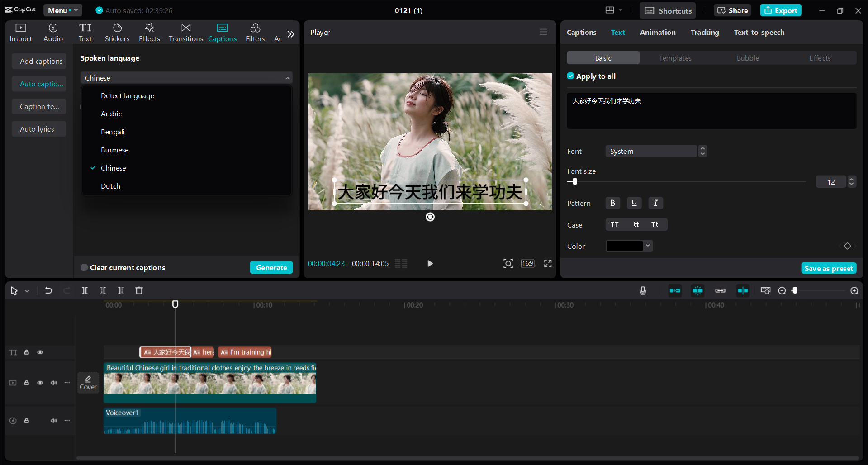868x465 pixels.
Task: Open the Effects panel
Action: pyautogui.click(x=149, y=32)
